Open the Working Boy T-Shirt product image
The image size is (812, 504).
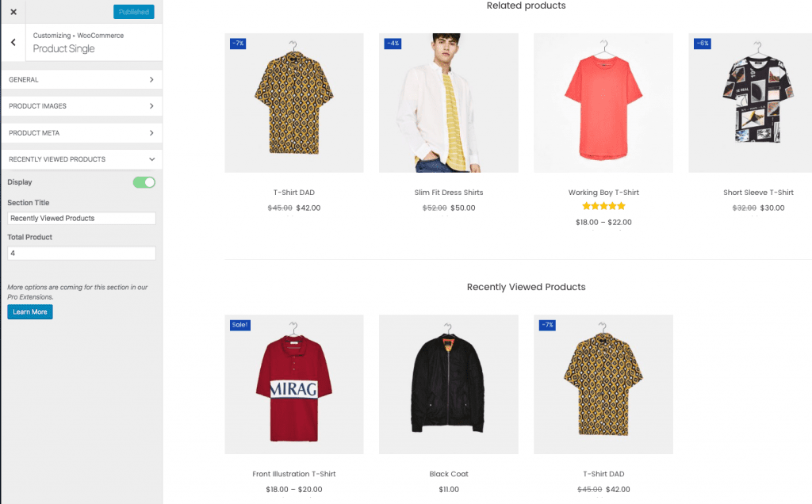coord(603,103)
